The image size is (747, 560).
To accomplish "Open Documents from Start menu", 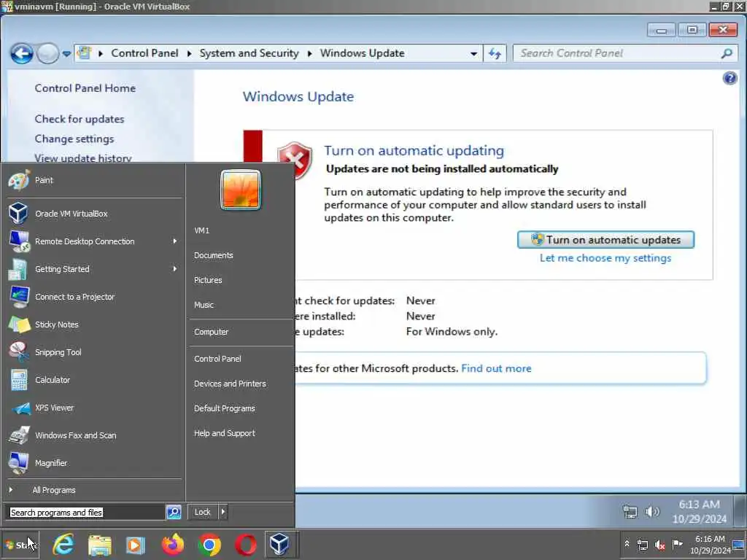I will point(214,255).
